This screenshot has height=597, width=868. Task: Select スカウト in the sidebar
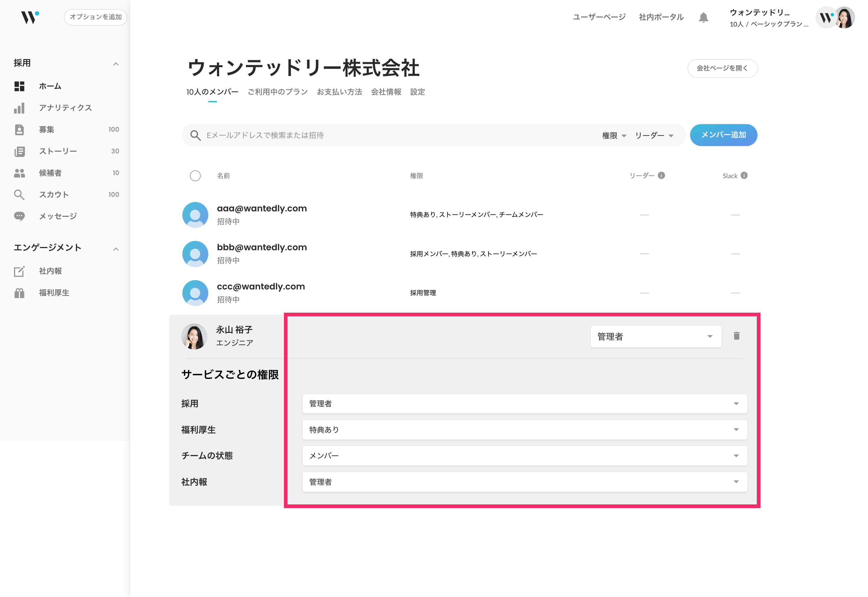point(54,195)
